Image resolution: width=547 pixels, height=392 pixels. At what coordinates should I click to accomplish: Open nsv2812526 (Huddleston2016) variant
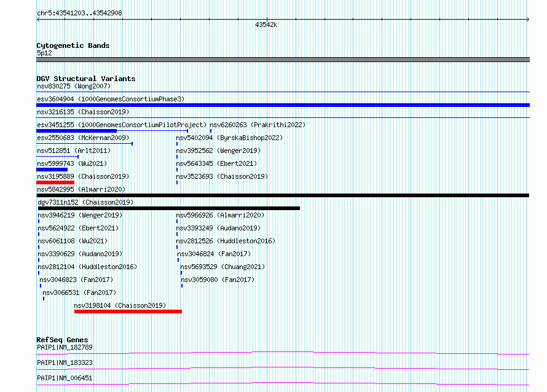[226, 241]
